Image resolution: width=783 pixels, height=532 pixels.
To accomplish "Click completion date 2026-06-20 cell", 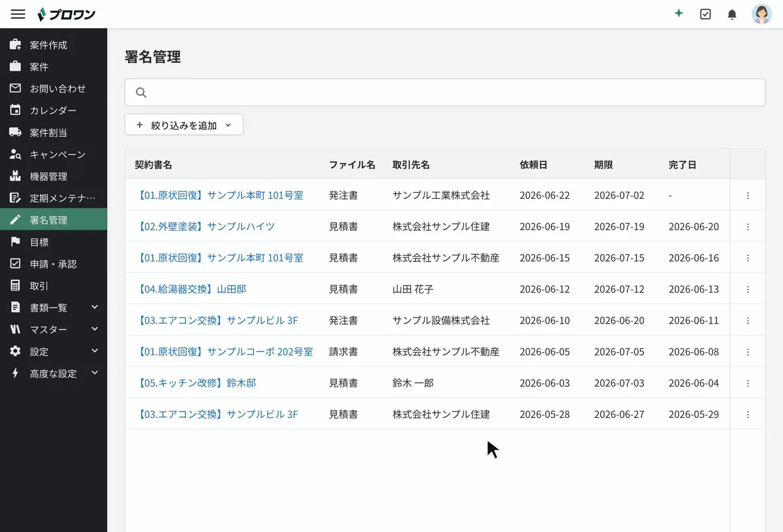I will [694, 227].
